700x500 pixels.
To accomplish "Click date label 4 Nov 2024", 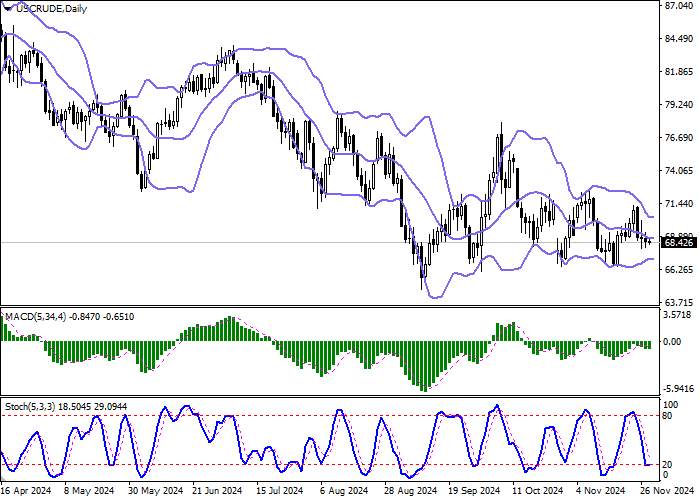I will coord(600,491).
